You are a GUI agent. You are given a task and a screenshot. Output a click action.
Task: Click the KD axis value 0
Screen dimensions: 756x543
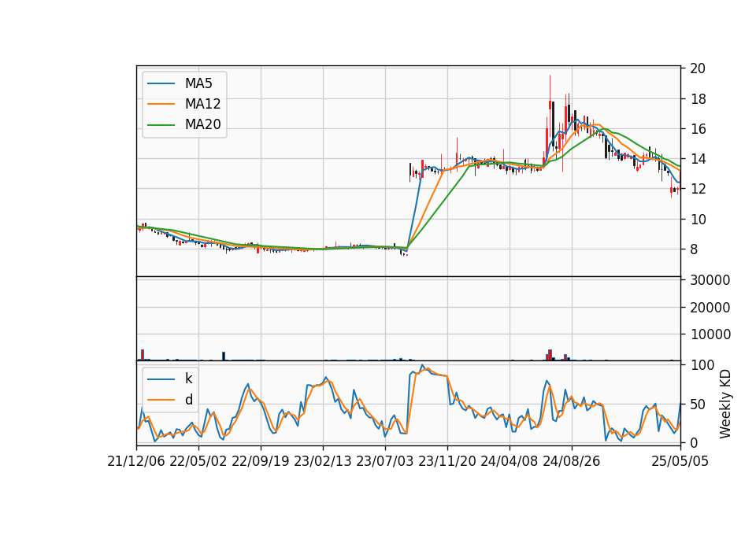coord(694,443)
